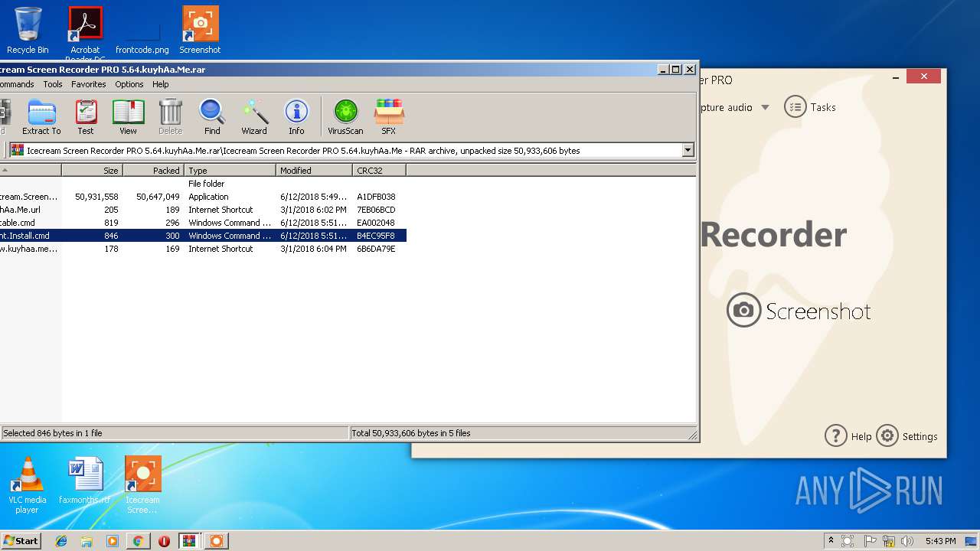Select the Windows Command row sized 819
Screen dimensions: 980x551
point(203,223)
